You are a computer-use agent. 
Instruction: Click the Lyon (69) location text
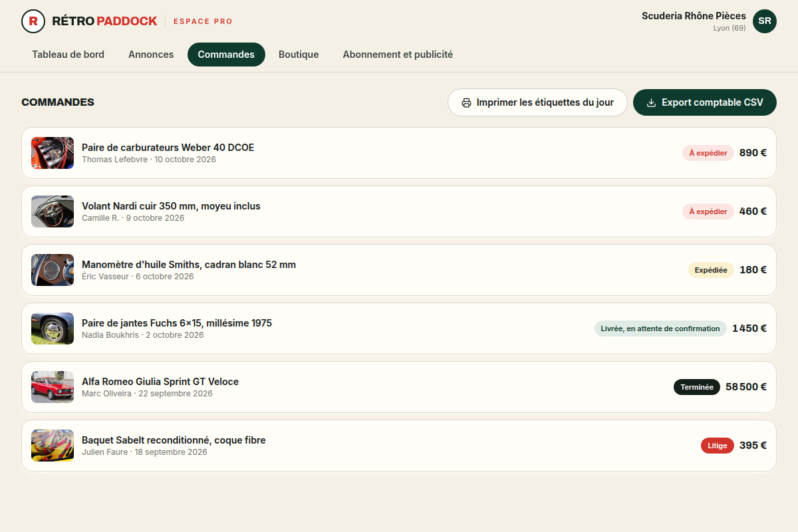coord(730,28)
